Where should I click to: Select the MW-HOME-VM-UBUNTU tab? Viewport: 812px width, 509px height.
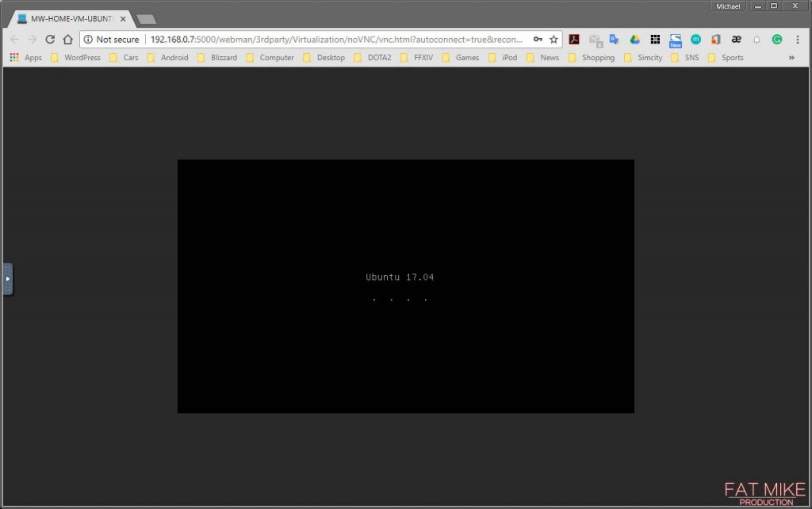(70, 19)
